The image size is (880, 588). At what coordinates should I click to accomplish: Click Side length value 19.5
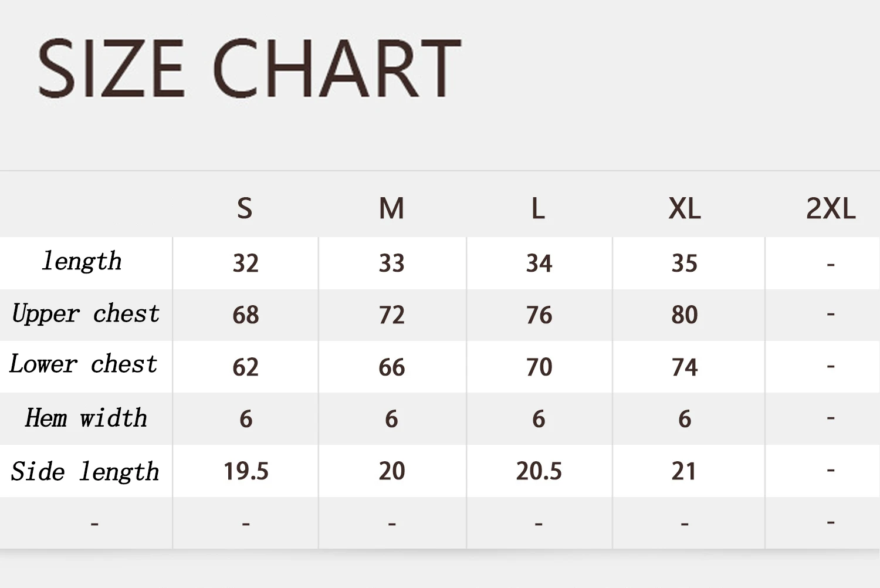coord(246,471)
